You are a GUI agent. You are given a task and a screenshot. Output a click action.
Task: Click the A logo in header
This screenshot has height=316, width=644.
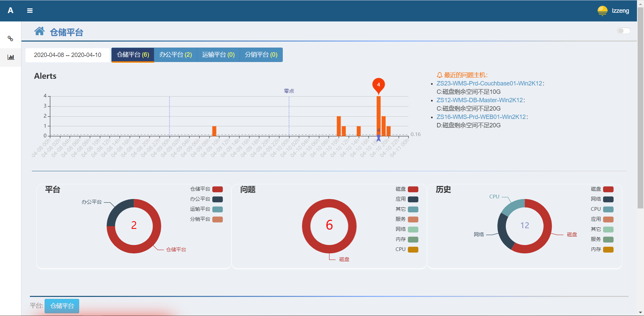(x=10, y=11)
